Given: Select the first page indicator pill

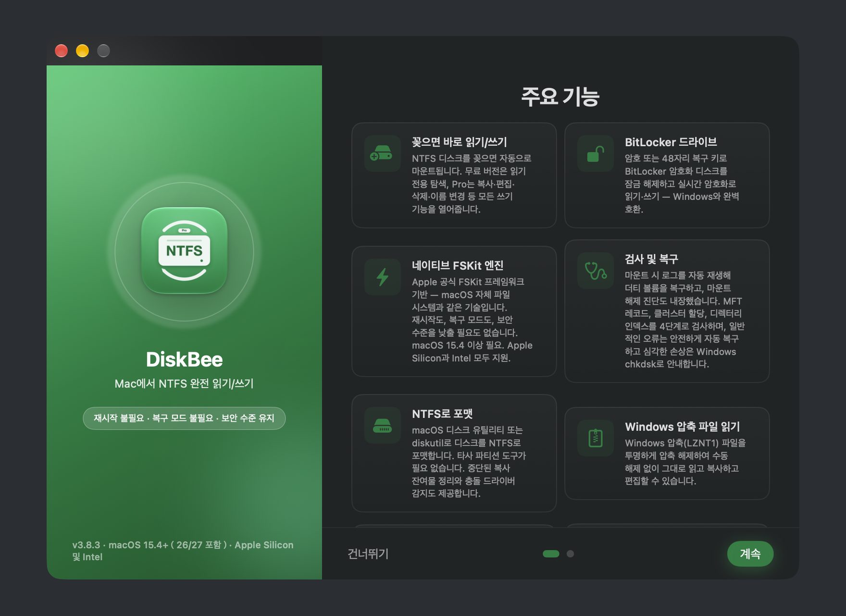Looking at the screenshot, I should 551,554.
